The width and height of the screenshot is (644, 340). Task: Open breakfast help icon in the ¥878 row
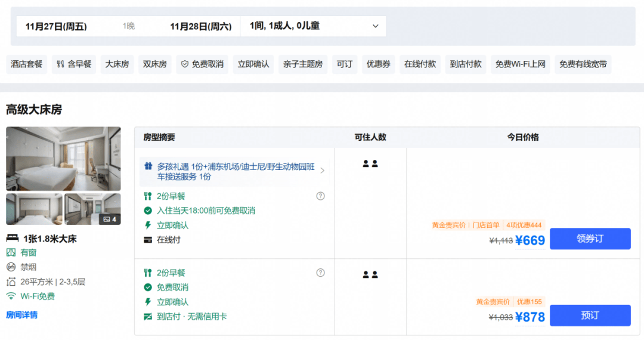click(x=320, y=273)
